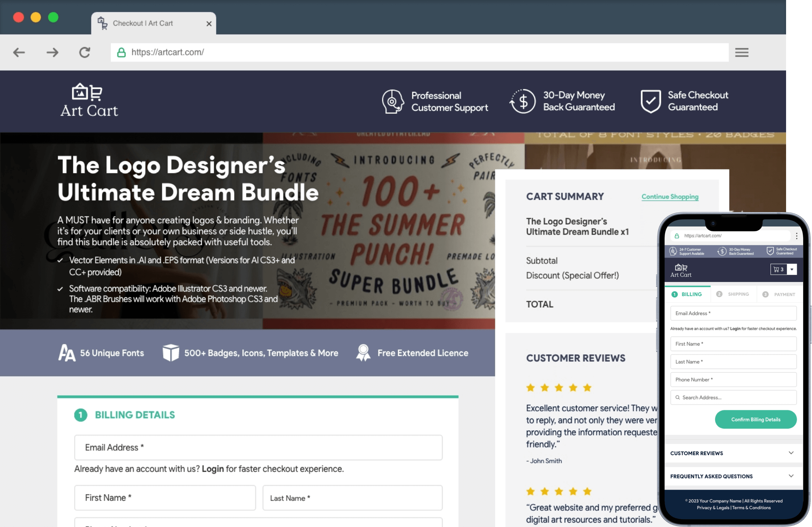Screen dimensions: 812x527
Task: Click the Art Cart logo in the desktop header
Action: pyautogui.click(x=89, y=100)
